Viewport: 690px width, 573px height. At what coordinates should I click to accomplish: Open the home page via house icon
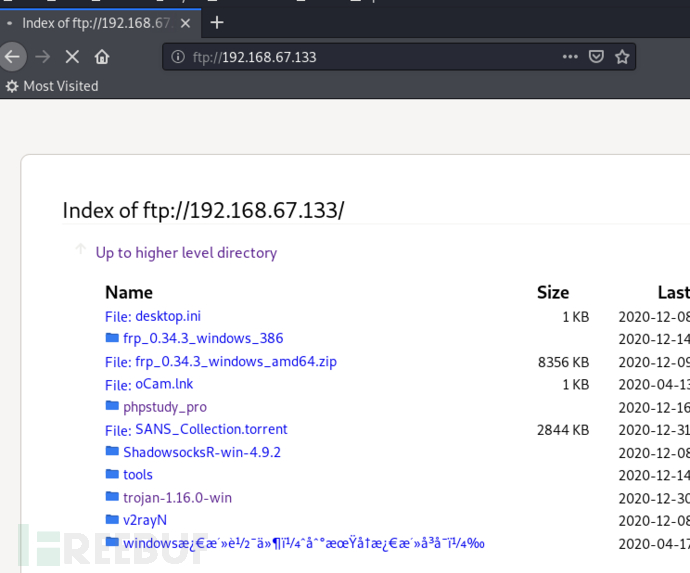(x=102, y=57)
